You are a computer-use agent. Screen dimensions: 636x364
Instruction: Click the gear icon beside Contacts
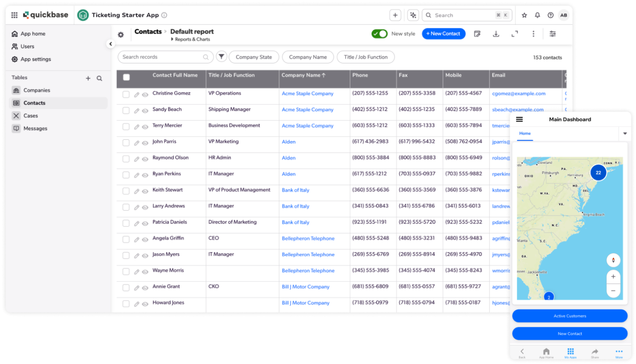pyautogui.click(x=120, y=34)
